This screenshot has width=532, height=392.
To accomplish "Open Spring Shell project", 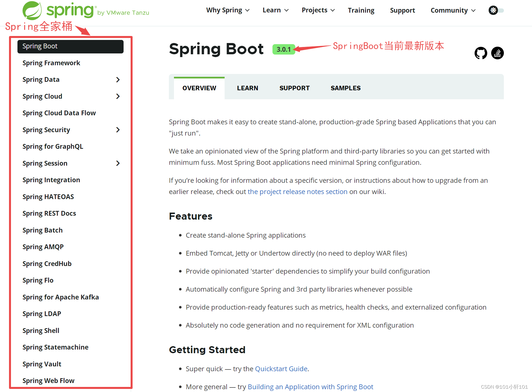I will tap(41, 331).
